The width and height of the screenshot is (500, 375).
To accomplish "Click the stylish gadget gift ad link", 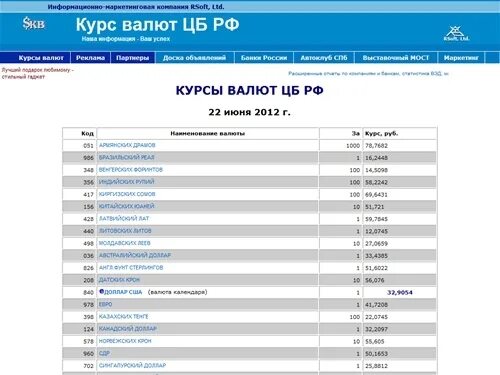I will [x=37, y=73].
